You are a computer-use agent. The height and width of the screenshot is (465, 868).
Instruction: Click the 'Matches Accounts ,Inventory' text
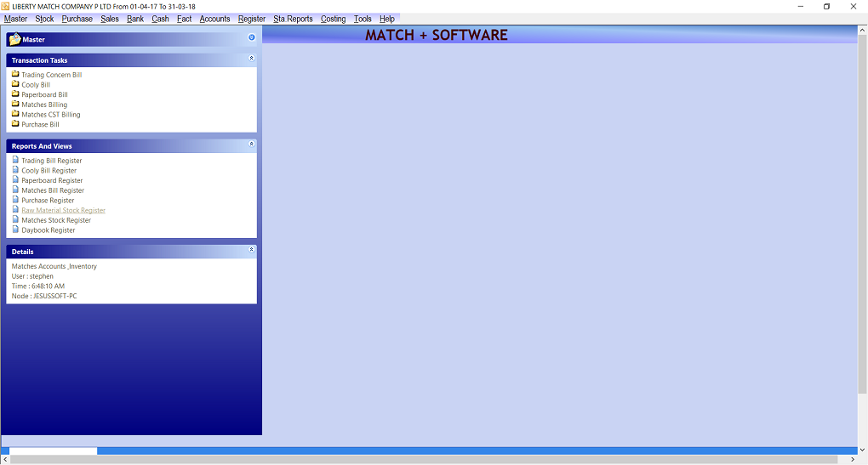point(54,266)
